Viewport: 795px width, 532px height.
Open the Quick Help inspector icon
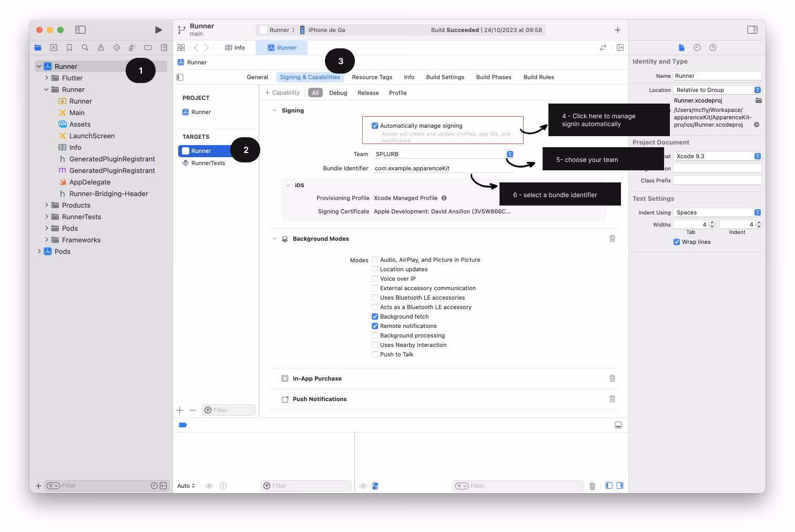[x=713, y=47]
